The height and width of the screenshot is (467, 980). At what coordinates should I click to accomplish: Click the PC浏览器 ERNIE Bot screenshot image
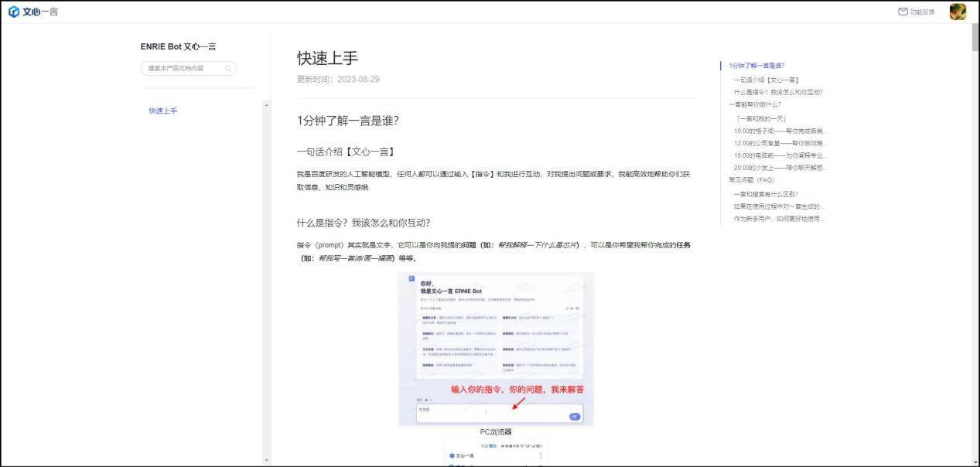coord(496,348)
